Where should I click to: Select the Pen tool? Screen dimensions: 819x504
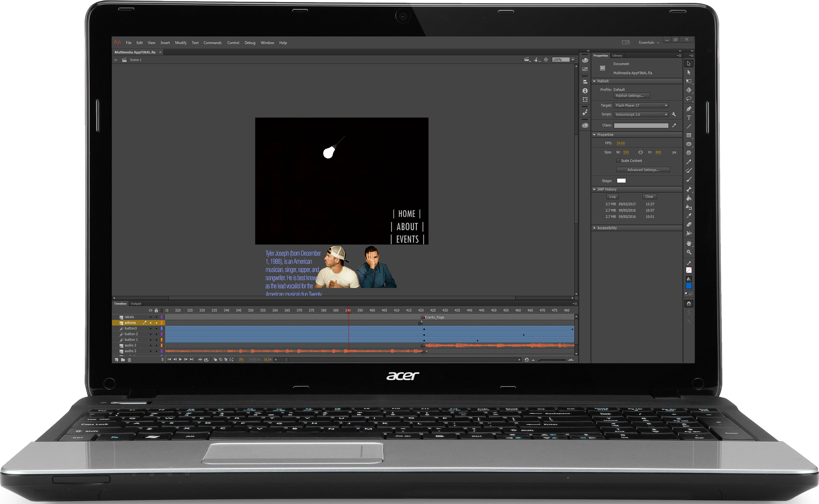(688, 109)
